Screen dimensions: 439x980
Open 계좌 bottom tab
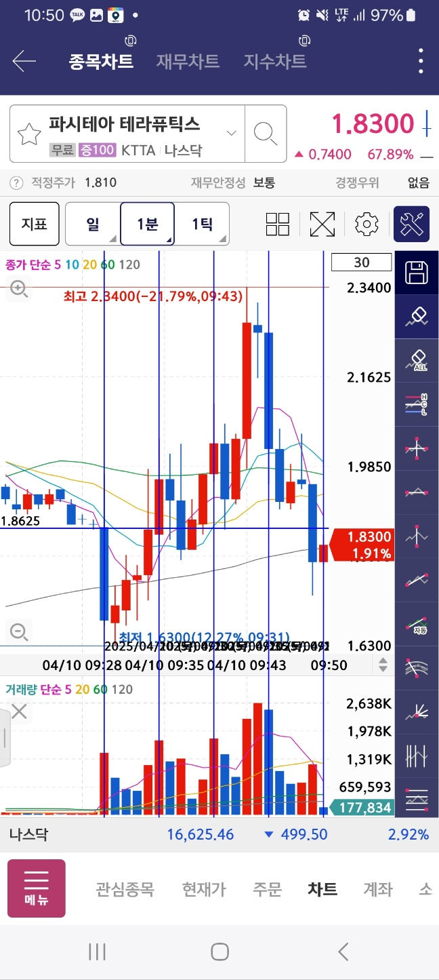pos(378,889)
